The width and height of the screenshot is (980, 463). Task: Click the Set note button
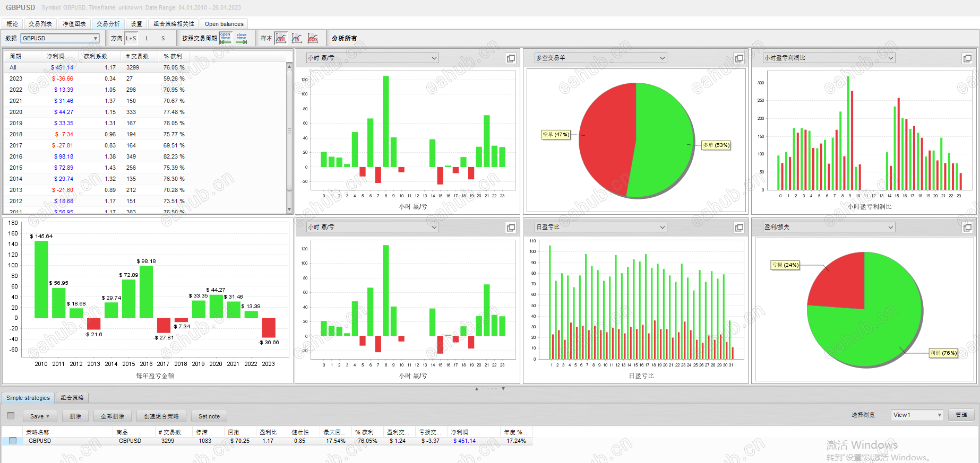click(209, 416)
